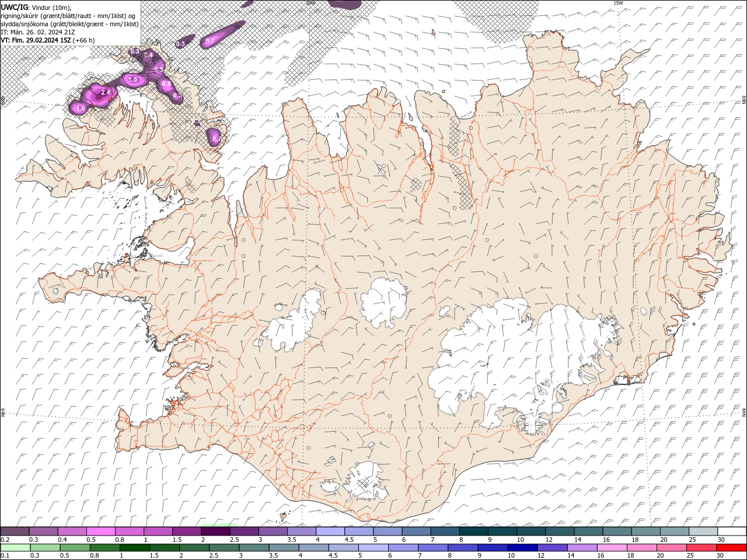Click the 'VT: Fim. 29.02.2024 15Z' valid time
This screenshot has width=747, height=560.
[x=36, y=40]
